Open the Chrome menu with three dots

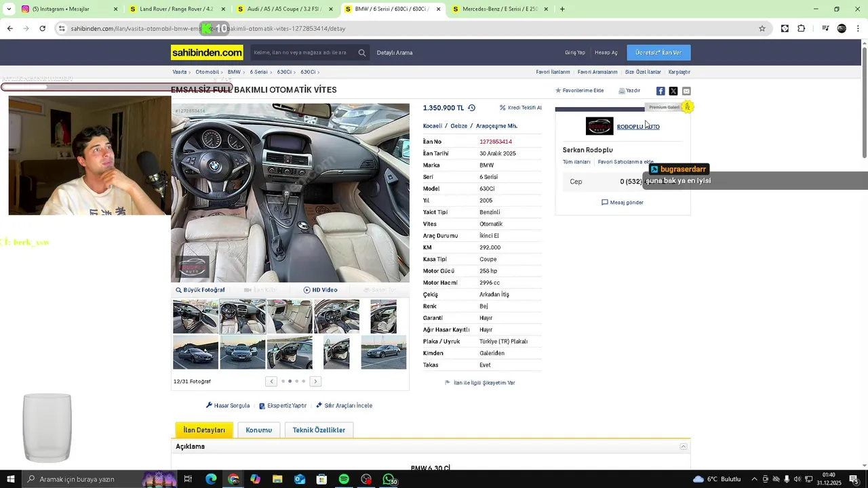859,28
